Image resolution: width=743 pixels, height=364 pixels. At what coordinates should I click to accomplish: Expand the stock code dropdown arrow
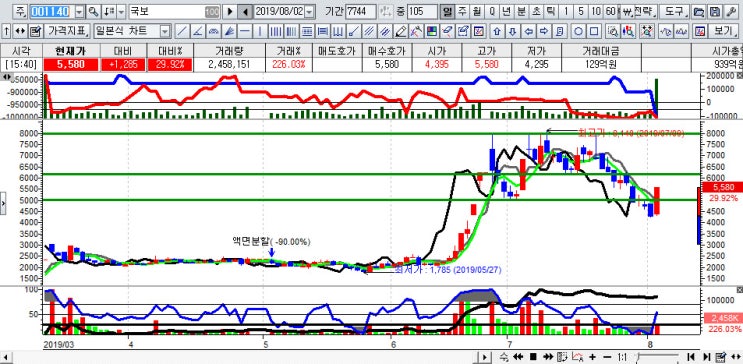pyautogui.click(x=80, y=11)
